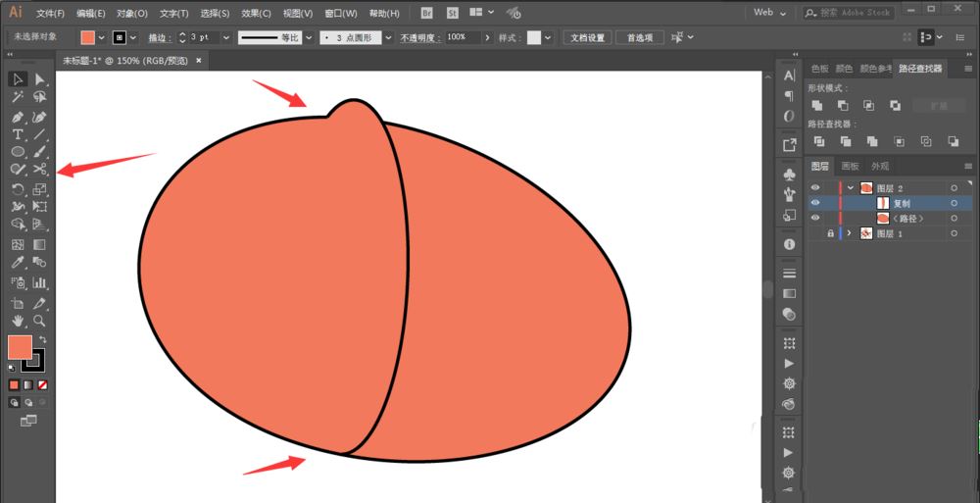The height and width of the screenshot is (503, 980).
Task: Hide the 图层 2 layer via eye icon
Action: [815, 187]
